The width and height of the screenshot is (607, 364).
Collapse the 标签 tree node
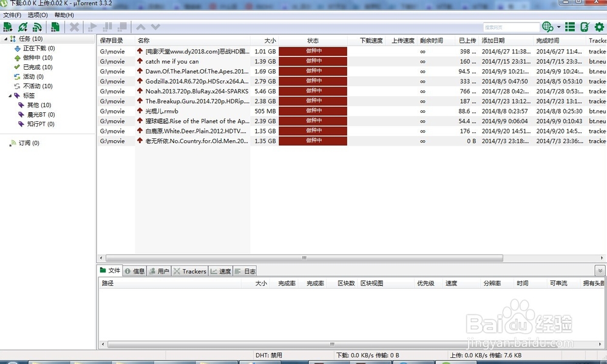(10, 95)
